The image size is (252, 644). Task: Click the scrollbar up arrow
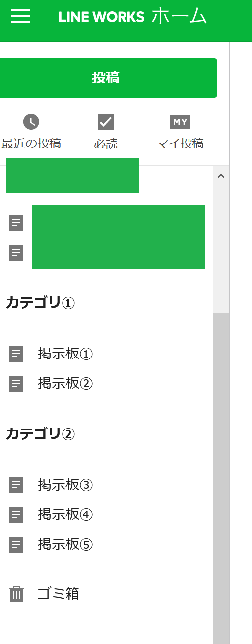[x=221, y=175]
